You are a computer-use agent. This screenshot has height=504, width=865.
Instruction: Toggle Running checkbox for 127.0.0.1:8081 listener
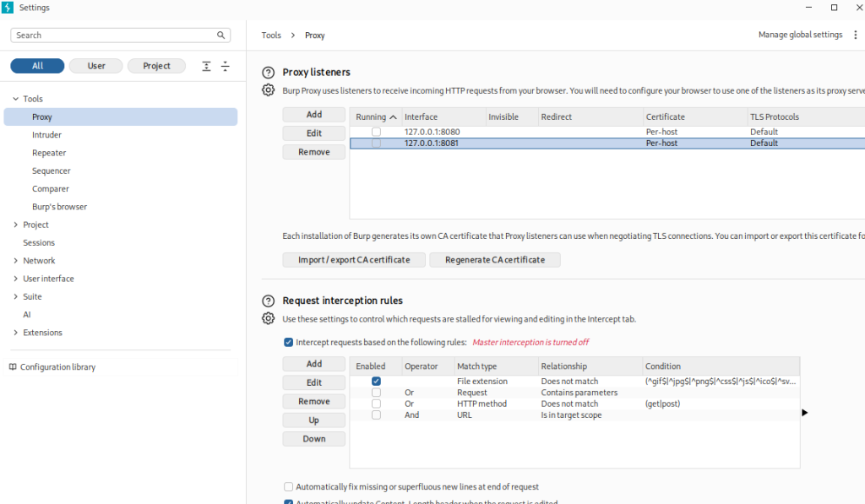376,143
